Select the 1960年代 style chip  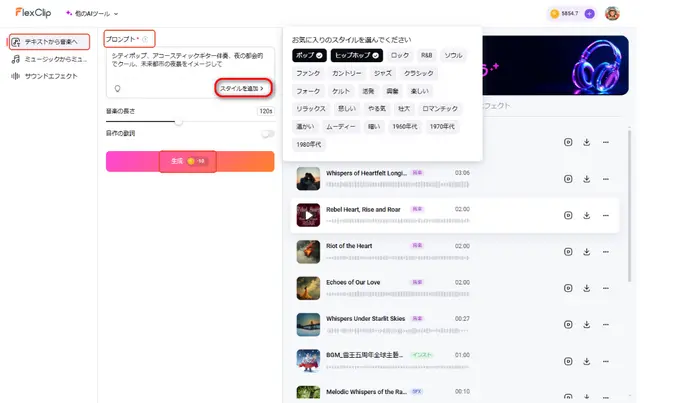coord(404,127)
